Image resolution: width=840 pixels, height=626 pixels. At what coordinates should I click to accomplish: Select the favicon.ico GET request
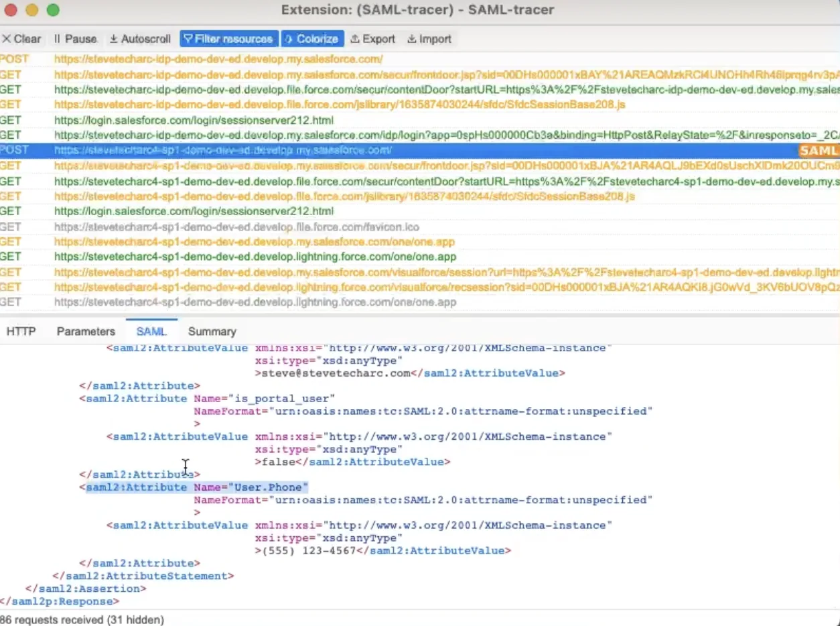pyautogui.click(x=420, y=227)
